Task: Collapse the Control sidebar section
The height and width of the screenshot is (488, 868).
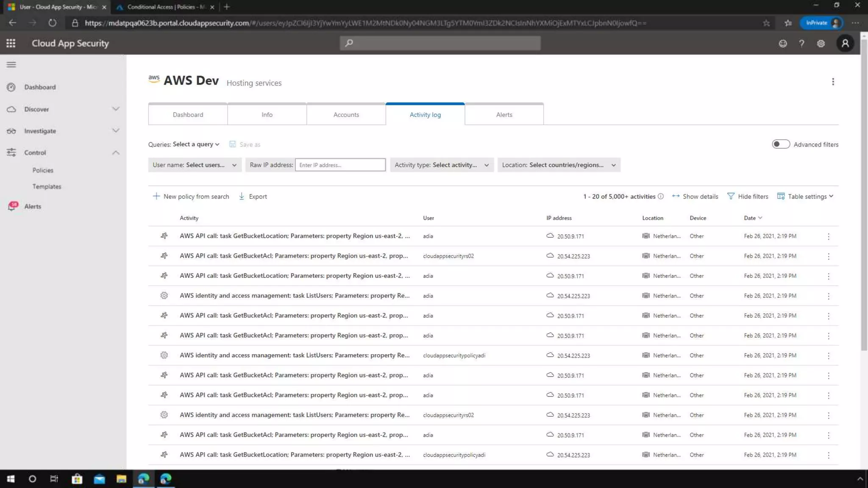Action: (115, 152)
